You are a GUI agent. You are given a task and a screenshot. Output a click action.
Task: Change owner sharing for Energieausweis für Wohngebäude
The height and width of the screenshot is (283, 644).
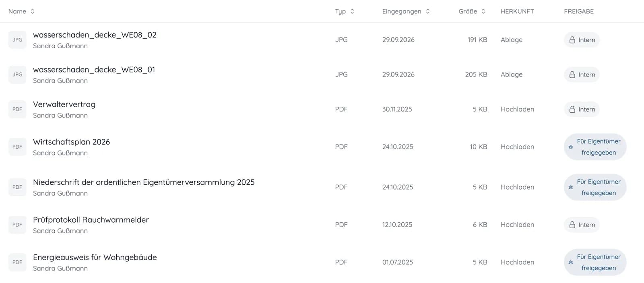pyautogui.click(x=595, y=262)
